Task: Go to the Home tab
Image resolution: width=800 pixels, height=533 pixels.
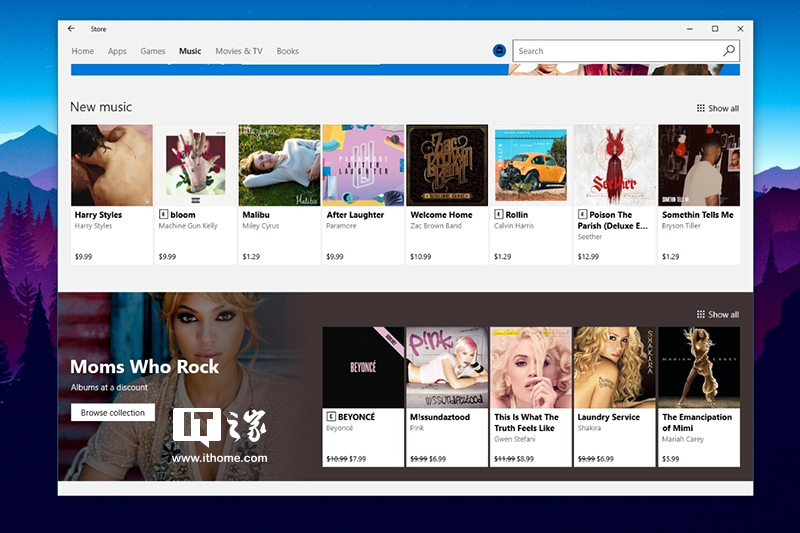Action: [x=83, y=51]
